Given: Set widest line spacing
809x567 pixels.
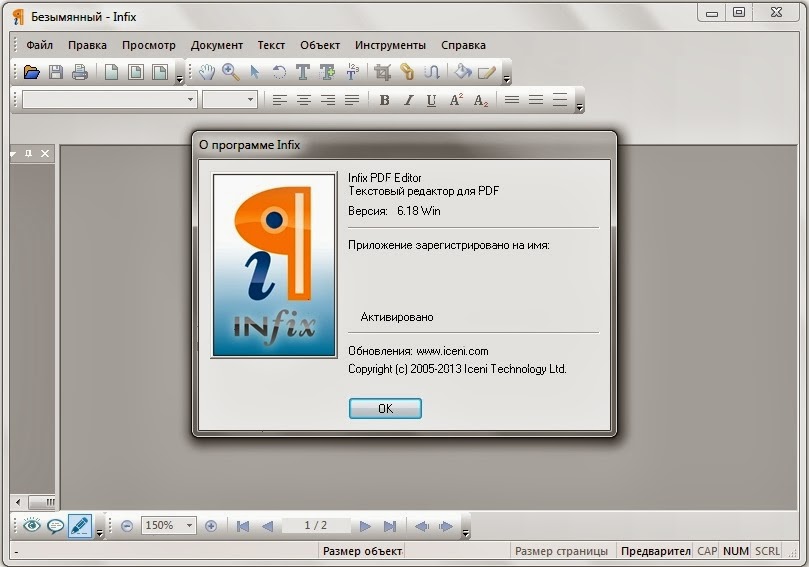Looking at the screenshot, I should 560,100.
